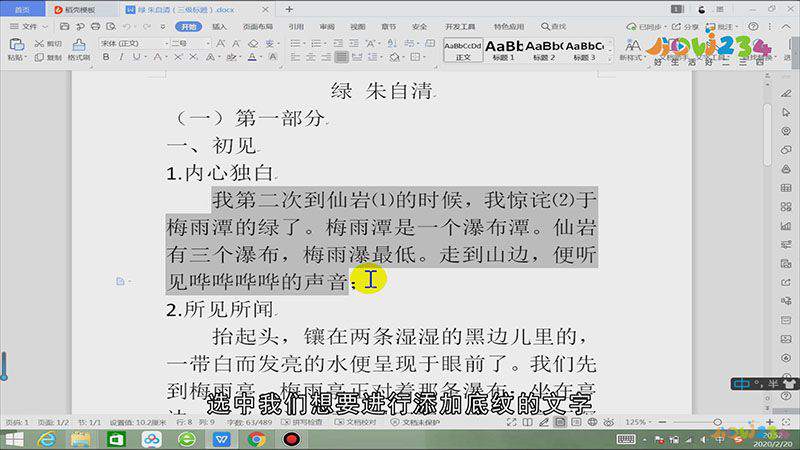Toggle spell check (拼写检查) in status bar

click(302, 422)
